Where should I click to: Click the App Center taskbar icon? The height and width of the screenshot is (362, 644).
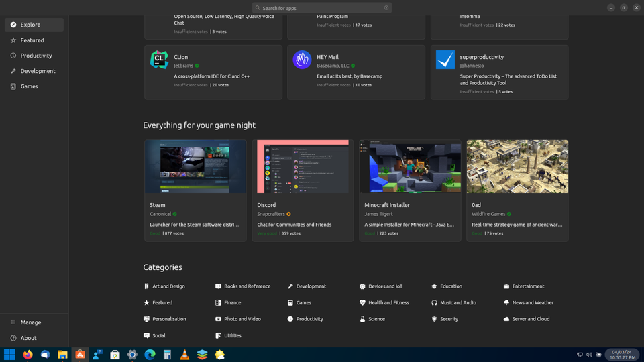click(80, 355)
